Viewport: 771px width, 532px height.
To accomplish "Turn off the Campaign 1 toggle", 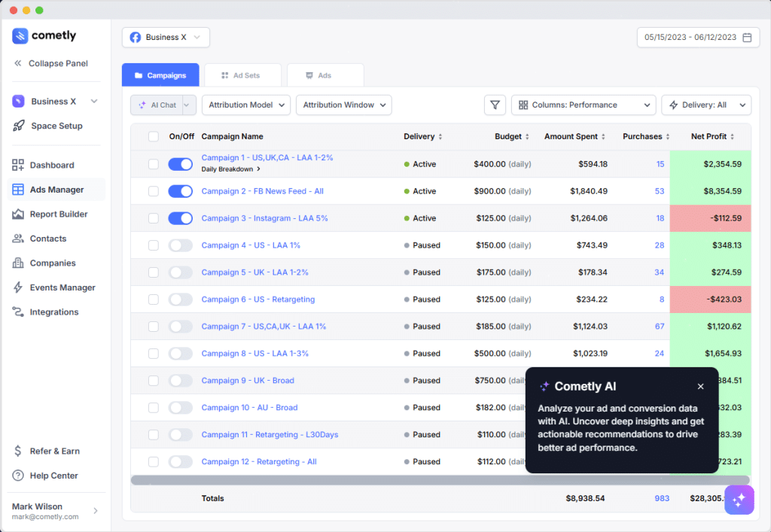I will [x=180, y=164].
